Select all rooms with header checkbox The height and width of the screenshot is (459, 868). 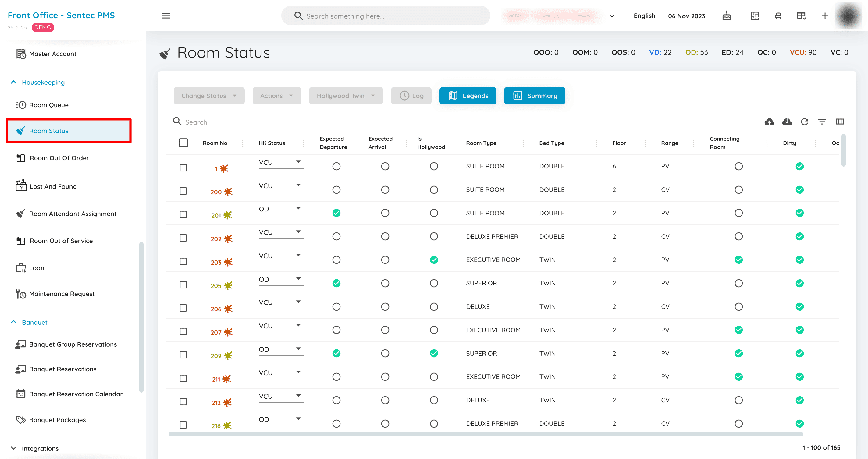click(x=183, y=143)
